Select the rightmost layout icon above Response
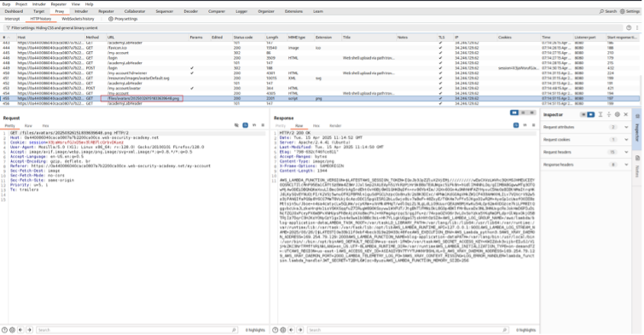The width and height of the screenshot is (644, 335). click(532, 113)
